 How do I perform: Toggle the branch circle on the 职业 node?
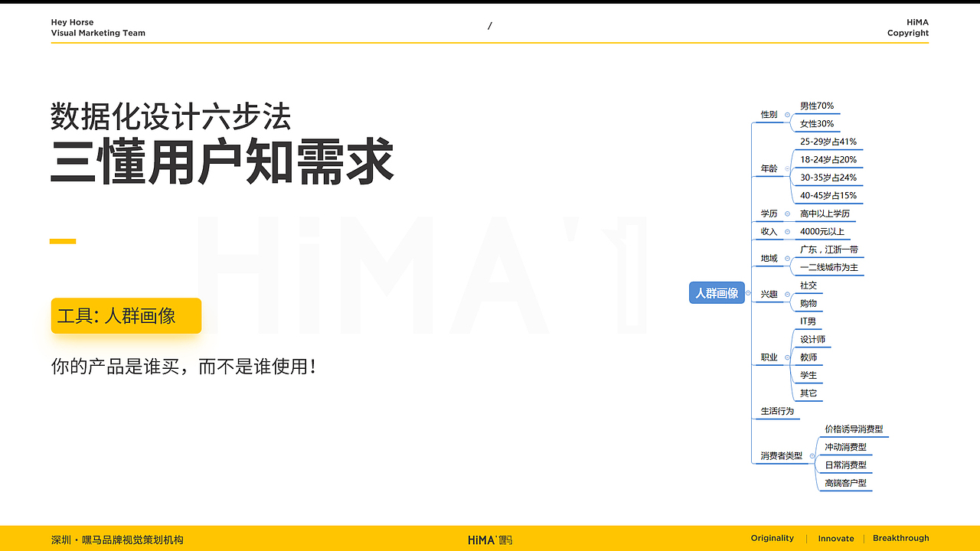(787, 357)
